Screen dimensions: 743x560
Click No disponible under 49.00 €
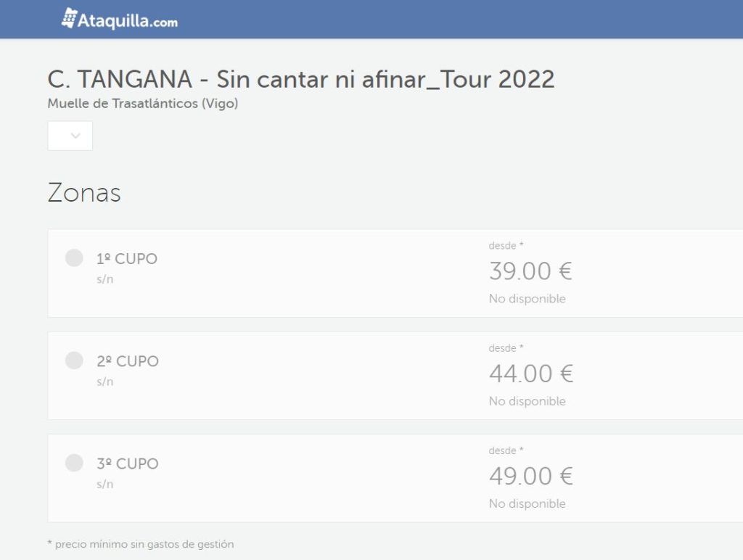pyautogui.click(x=528, y=503)
